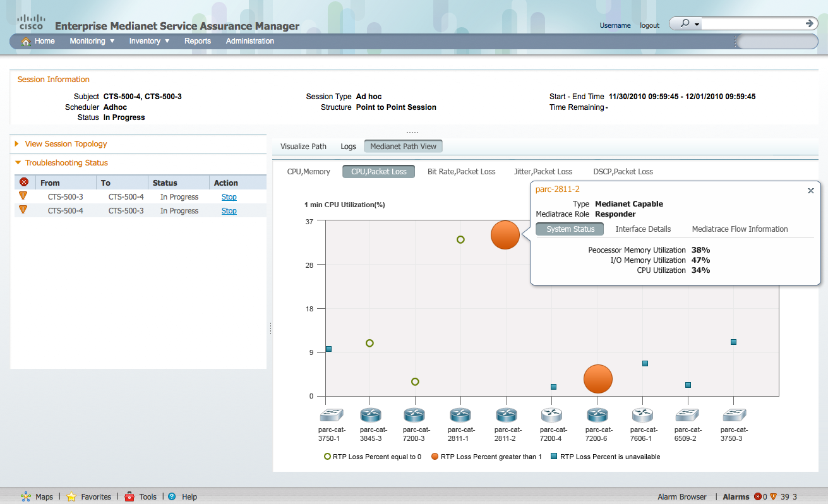This screenshot has width=828, height=504.
Task: Click the horizontal splitter handle dots
Action: (x=412, y=132)
